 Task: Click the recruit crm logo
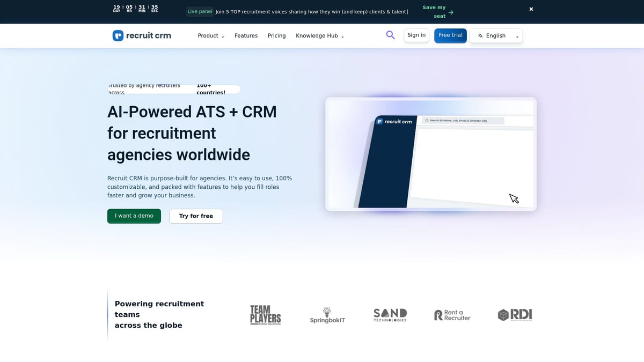coord(141,35)
